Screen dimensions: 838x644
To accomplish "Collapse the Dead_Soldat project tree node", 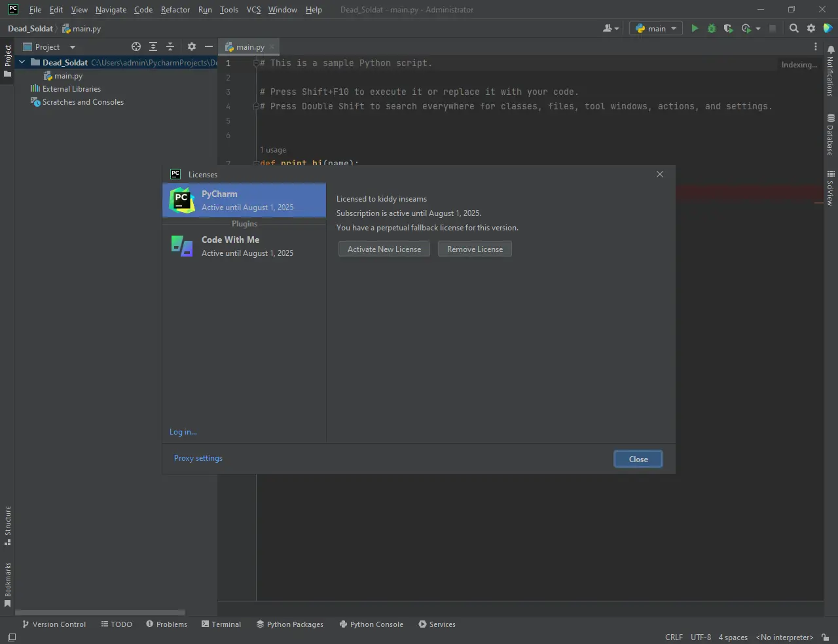I will (x=22, y=62).
